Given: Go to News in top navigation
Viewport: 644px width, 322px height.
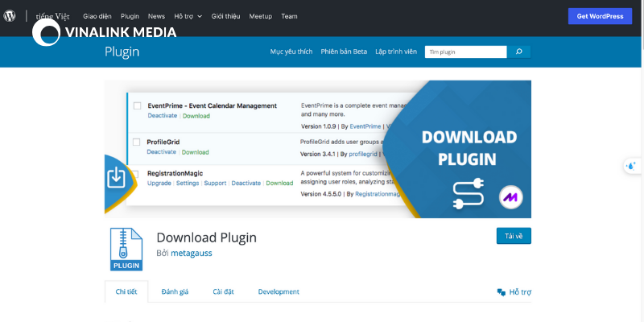Looking at the screenshot, I should (x=156, y=16).
